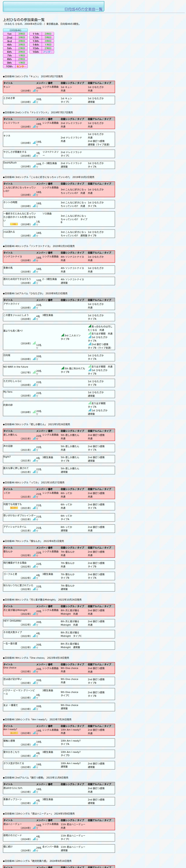
Task: Click the triangle icon in キツネ row
Action: [x=34, y=142]
